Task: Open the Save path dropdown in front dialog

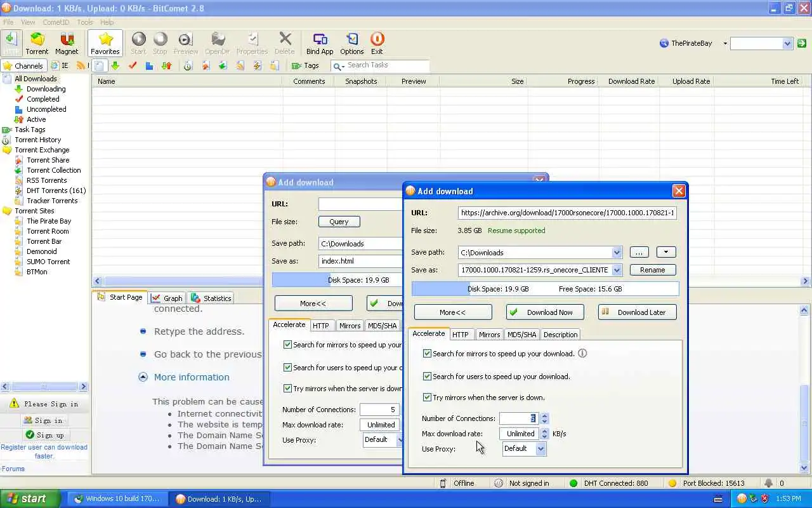Action: [x=617, y=253]
